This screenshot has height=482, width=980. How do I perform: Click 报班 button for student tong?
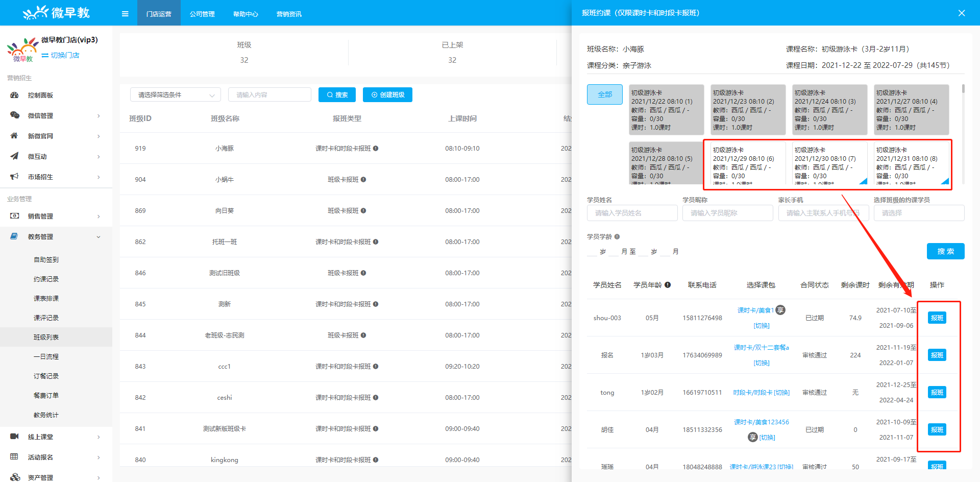(x=937, y=392)
